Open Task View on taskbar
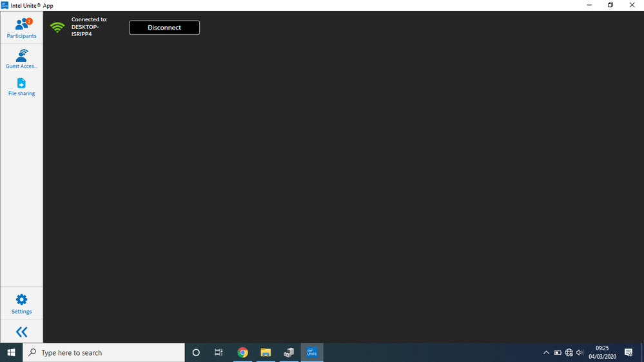 click(x=219, y=352)
